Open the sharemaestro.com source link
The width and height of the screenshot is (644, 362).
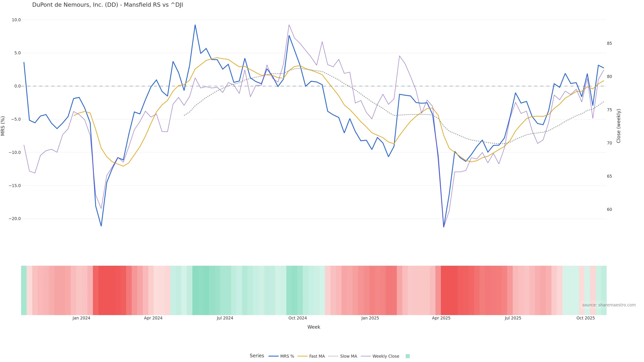coord(608,305)
